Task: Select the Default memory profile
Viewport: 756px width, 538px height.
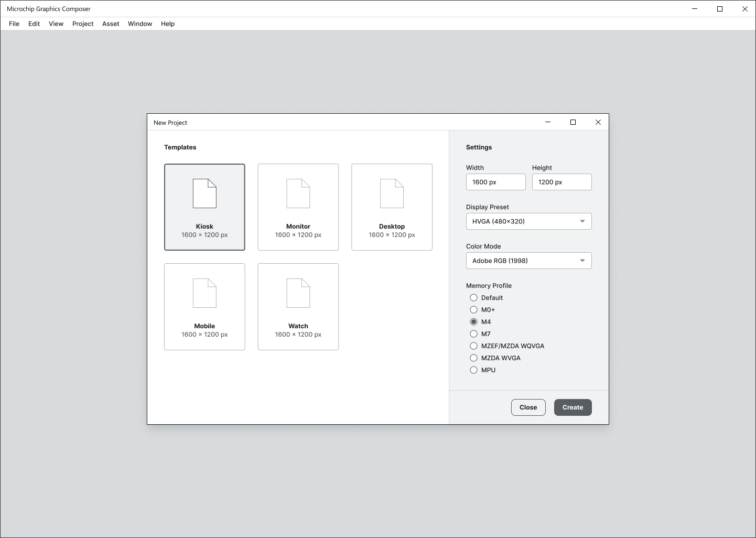Action: click(474, 298)
